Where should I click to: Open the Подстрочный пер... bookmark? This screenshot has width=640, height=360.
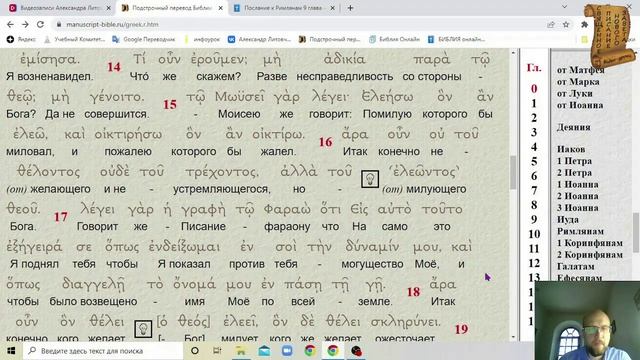pyautogui.click(x=329, y=39)
